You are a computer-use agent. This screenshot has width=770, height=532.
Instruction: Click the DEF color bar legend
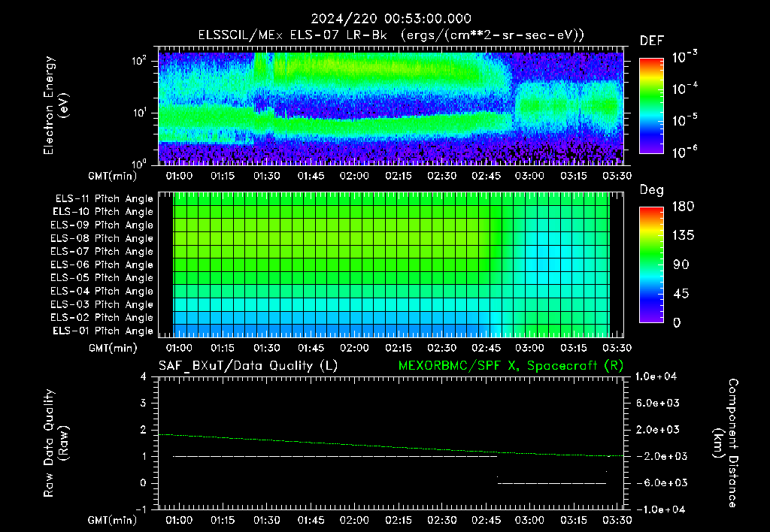[651, 105]
